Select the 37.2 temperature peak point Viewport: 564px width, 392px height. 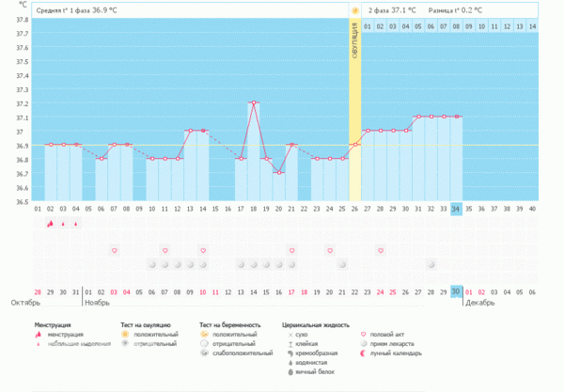coord(254,102)
